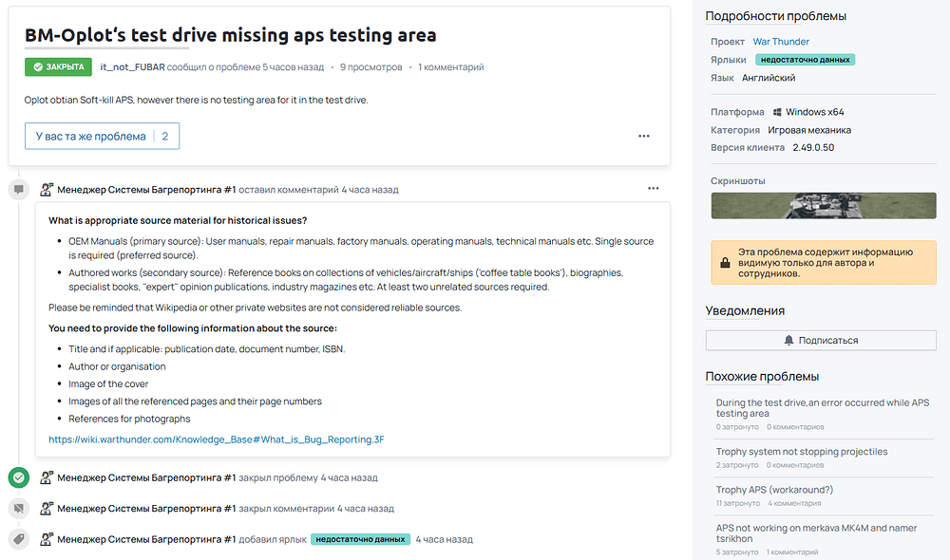Click the green 'ЗАКРЫТА' status badge

pyautogui.click(x=58, y=67)
